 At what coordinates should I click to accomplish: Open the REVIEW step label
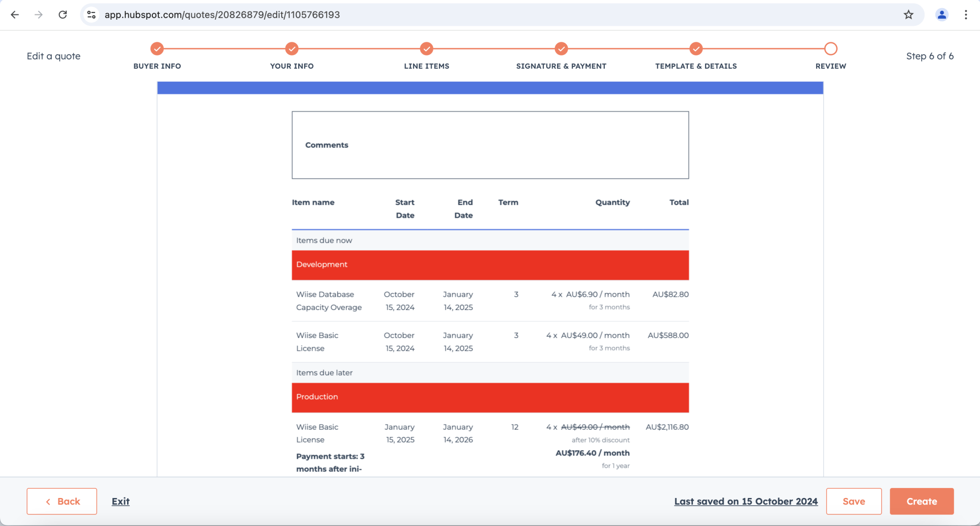tap(831, 66)
